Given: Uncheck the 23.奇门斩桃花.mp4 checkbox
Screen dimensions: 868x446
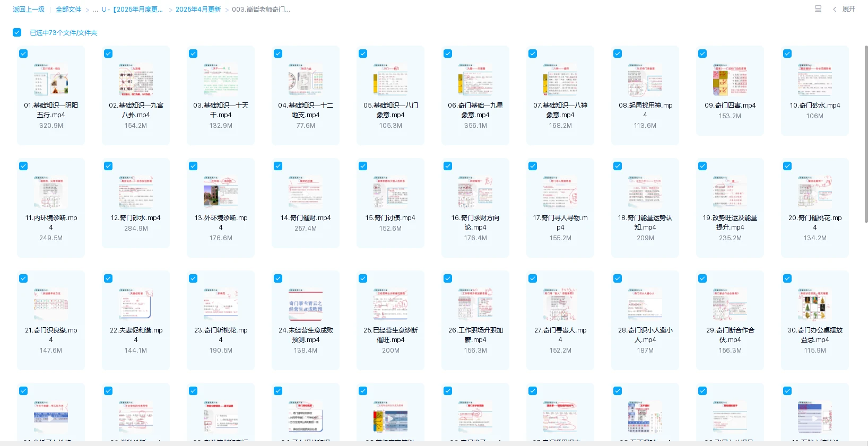Looking at the screenshot, I should pos(193,278).
